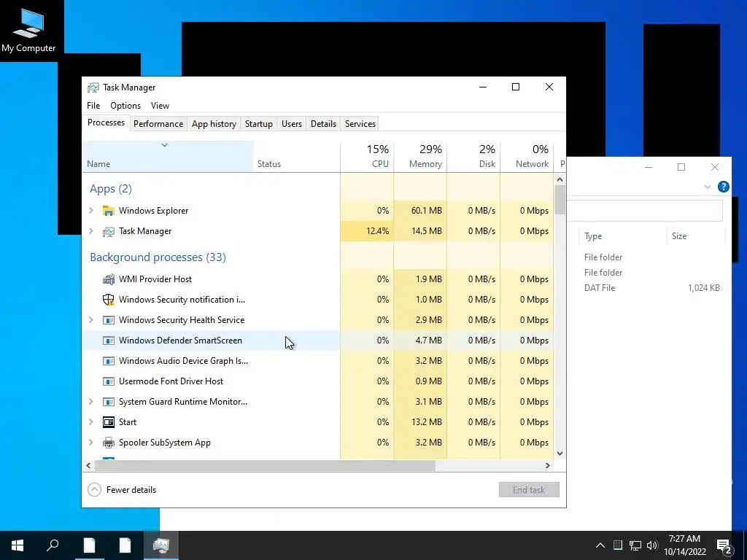Click the Windows Defender SmartScreen icon
747x560 pixels.
tap(109, 341)
